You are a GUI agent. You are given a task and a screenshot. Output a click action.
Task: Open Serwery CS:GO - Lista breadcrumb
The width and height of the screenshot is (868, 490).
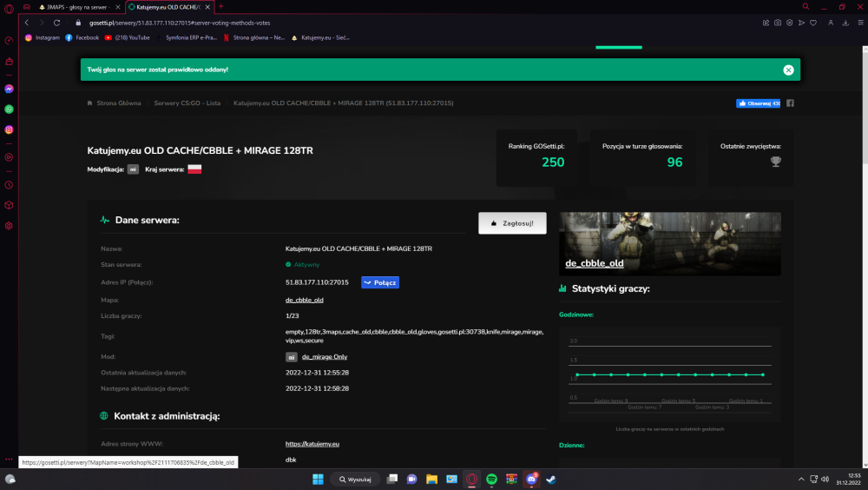pyautogui.click(x=187, y=103)
